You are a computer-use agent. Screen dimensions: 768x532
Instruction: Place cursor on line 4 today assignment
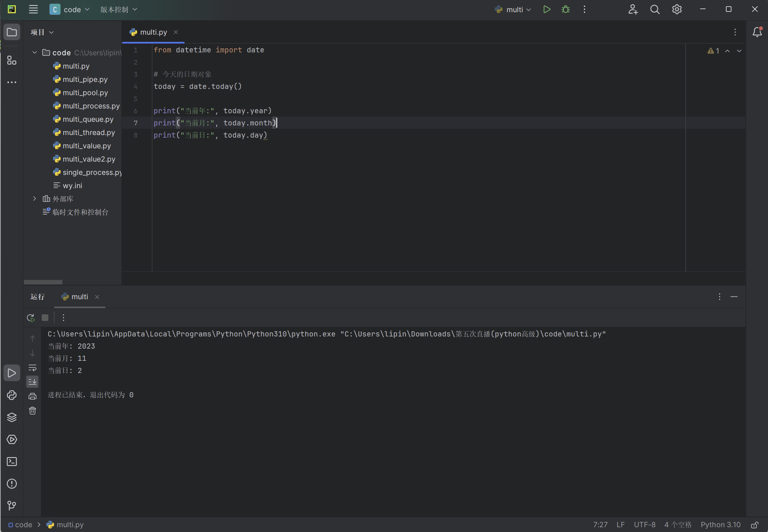click(198, 86)
